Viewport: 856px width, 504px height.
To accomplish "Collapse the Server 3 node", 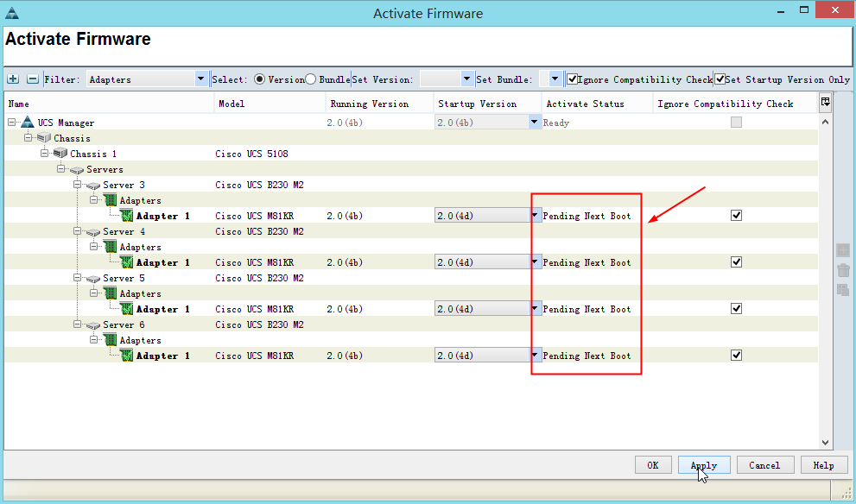I will point(78,185).
